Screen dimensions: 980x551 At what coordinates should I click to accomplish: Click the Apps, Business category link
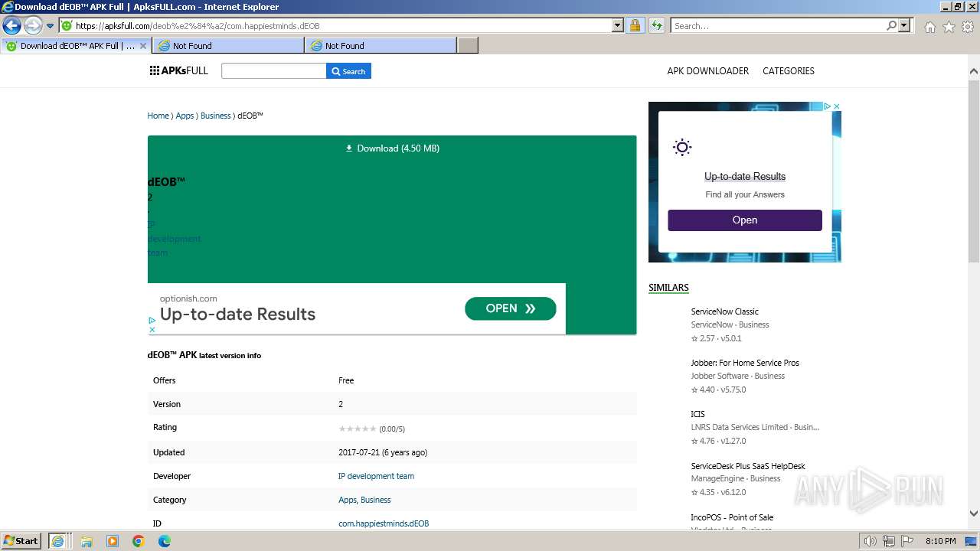(x=364, y=500)
